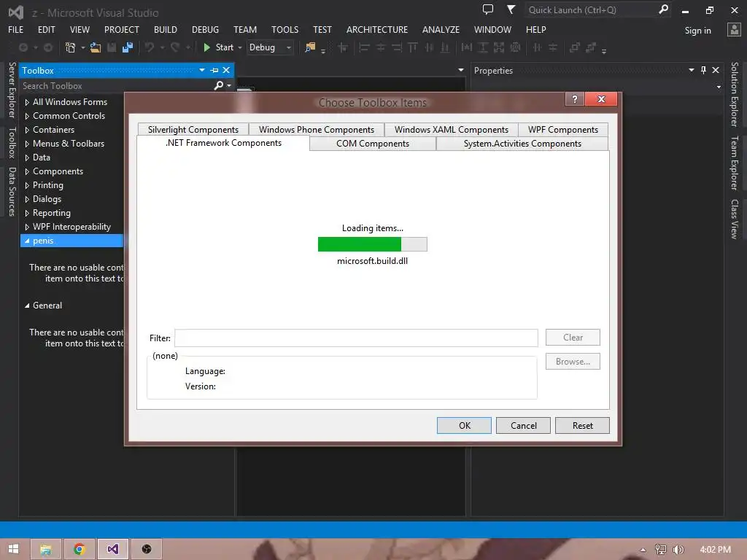747x560 pixels.
Task: Open the notifications flag icon
Action: [x=511, y=9]
